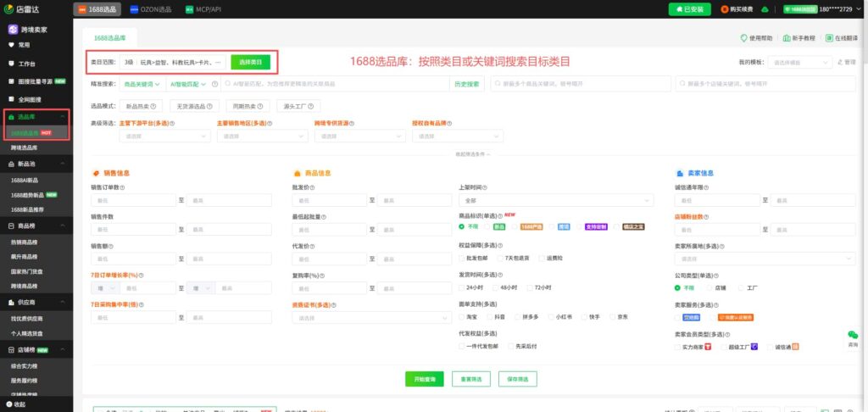Check the 批发包邮 checkbox
This screenshot has height=412, width=868.
pyautogui.click(x=462, y=258)
